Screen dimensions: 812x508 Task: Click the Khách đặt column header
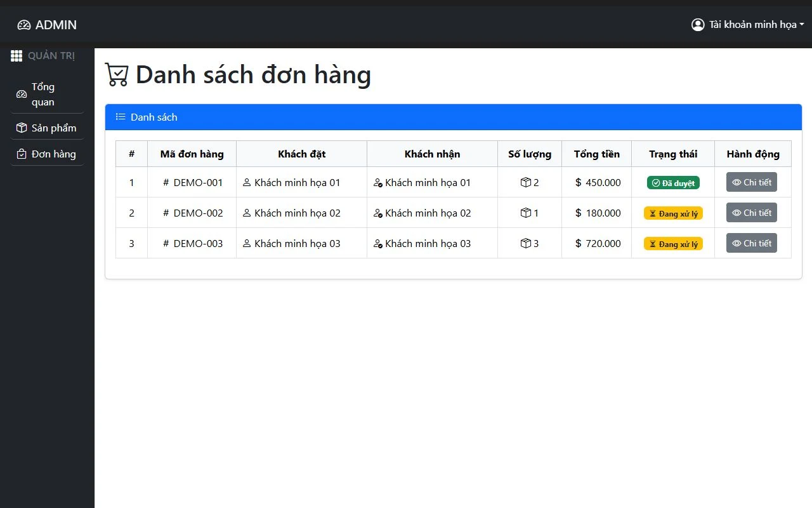tap(302, 154)
